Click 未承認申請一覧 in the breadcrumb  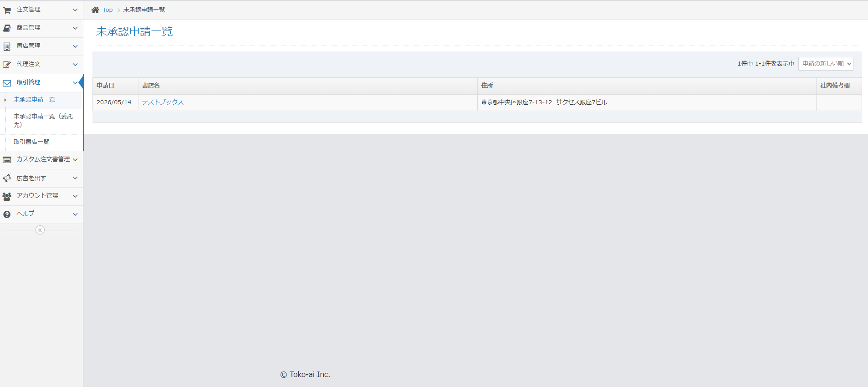coord(144,10)
